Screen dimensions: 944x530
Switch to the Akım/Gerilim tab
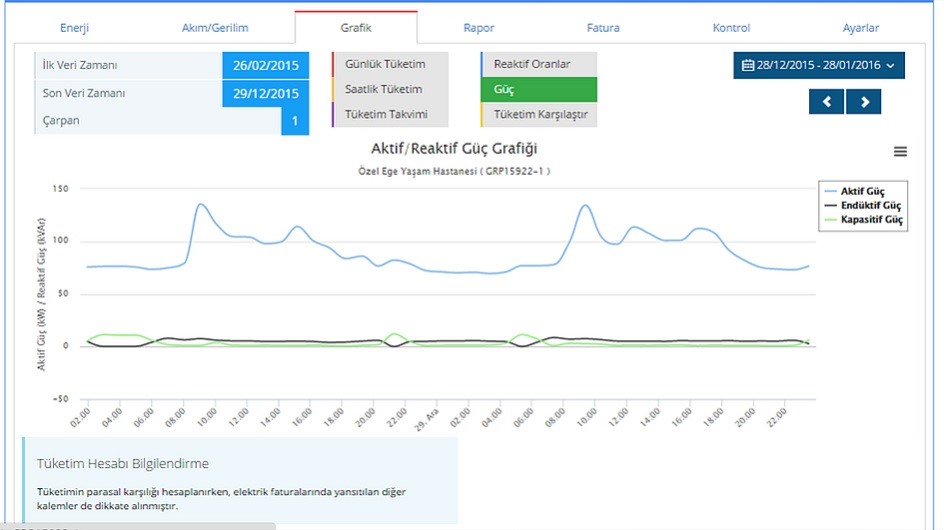click(x=215, y=28)
